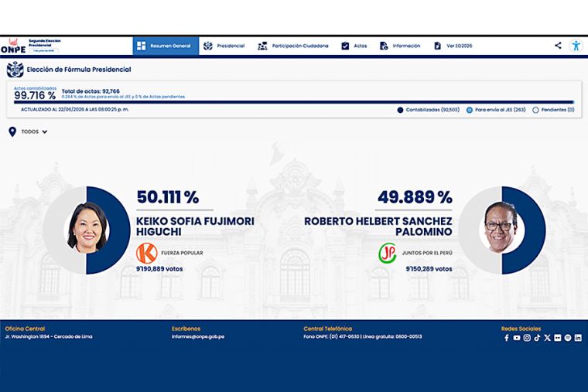Click the Total de actas: 92,766 text
Screen dimensions: 588x392
[91, 91]
